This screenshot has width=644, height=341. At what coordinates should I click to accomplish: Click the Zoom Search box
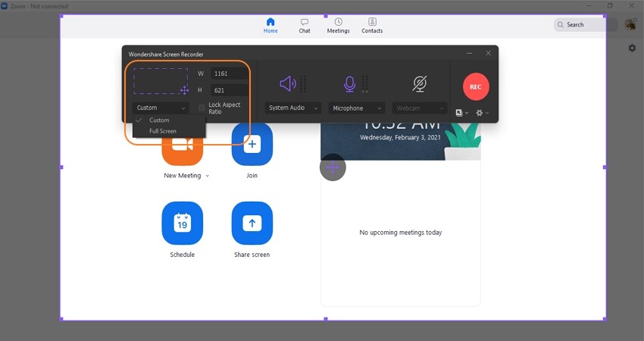(586, 25)
